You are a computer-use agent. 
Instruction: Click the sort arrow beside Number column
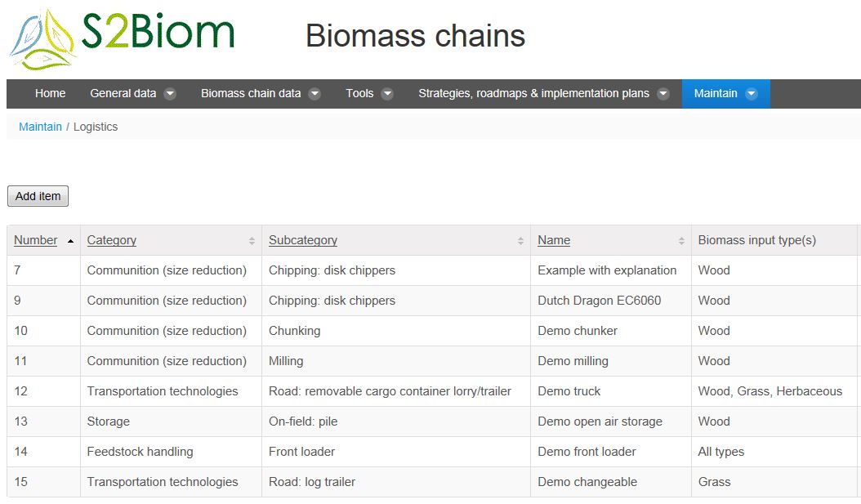(70, 241)
